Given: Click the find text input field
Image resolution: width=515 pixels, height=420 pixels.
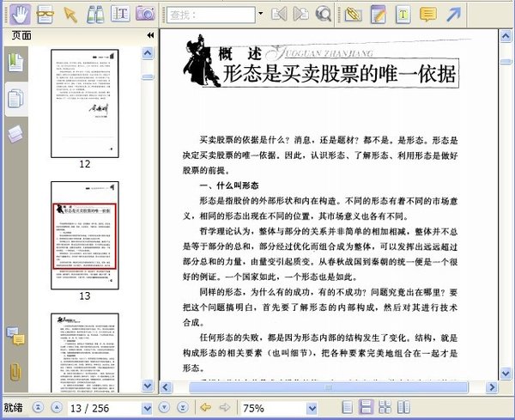Looking at the screenshot, I should tap(211, 15).
